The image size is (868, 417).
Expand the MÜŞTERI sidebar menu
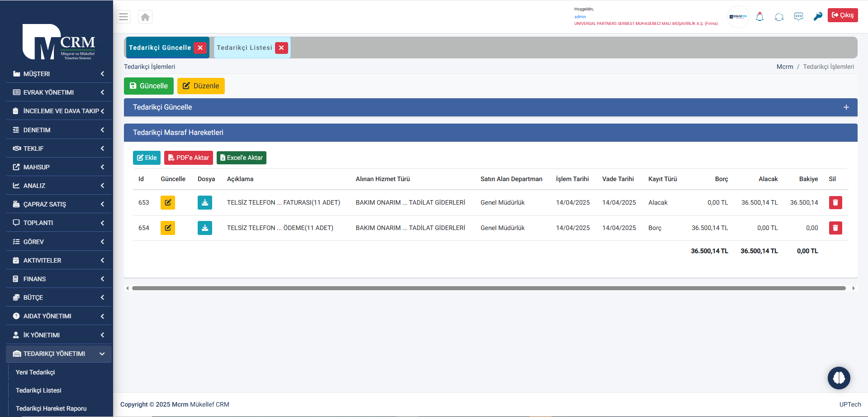59,74
